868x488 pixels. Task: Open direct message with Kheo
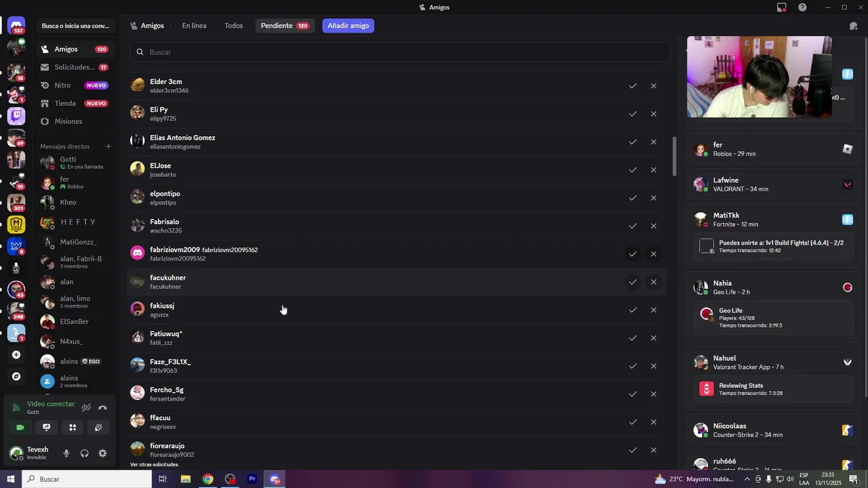[75, 203]
